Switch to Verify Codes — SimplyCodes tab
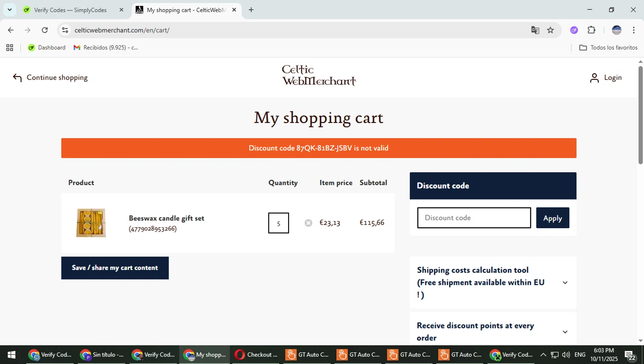The image size is (644, 364). [70, 10]
